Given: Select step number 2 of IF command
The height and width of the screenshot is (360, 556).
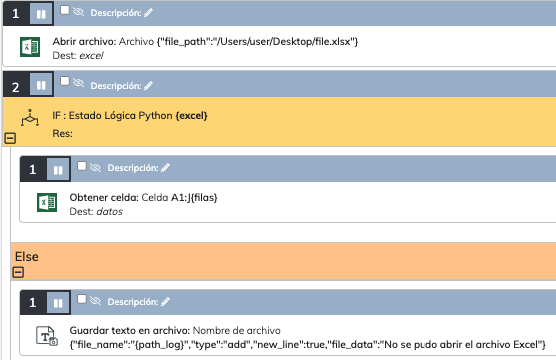Looking at the screenshot, I should [x=16, y=87].
